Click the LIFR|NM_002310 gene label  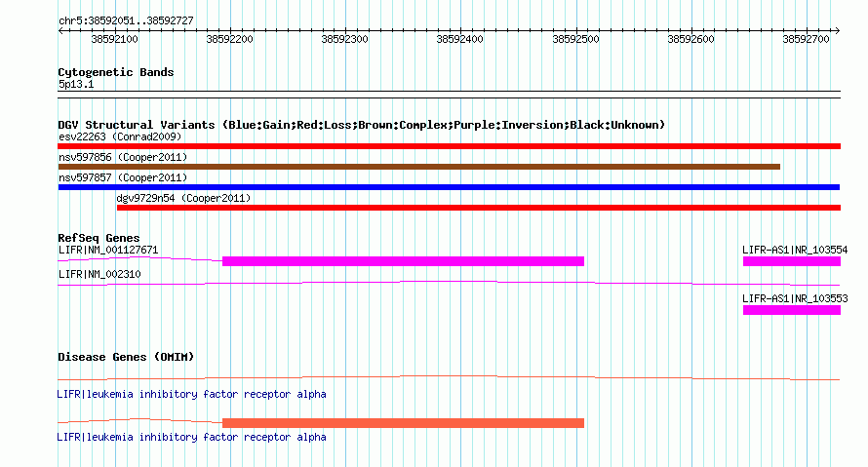tap(99, 274)
